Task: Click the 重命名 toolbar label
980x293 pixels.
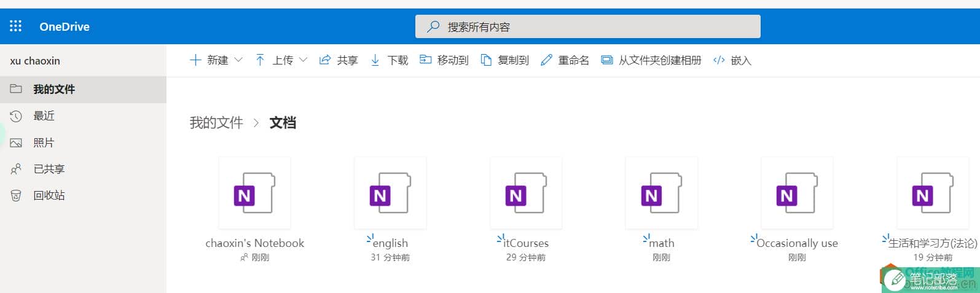Action: 574,60
